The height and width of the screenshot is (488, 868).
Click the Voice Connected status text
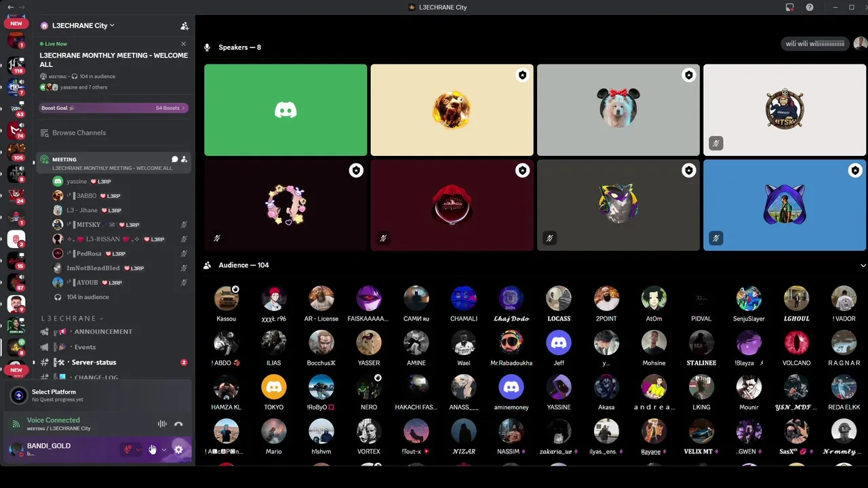coord(53,420)
